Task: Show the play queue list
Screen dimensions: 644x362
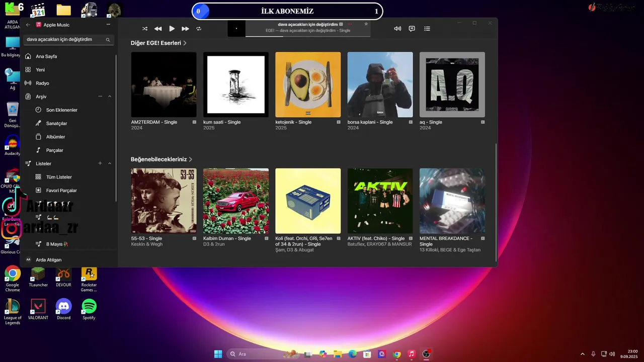Action: [x=427, y=29]
